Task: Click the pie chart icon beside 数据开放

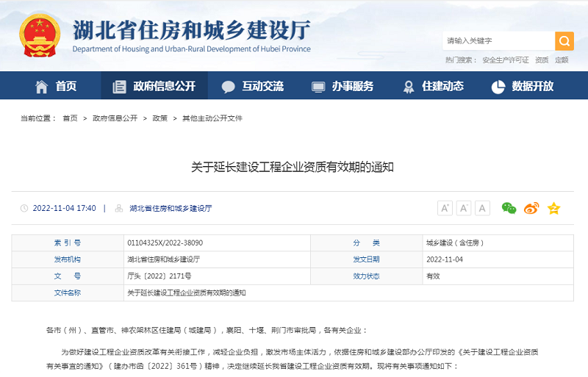Action: 498,87
